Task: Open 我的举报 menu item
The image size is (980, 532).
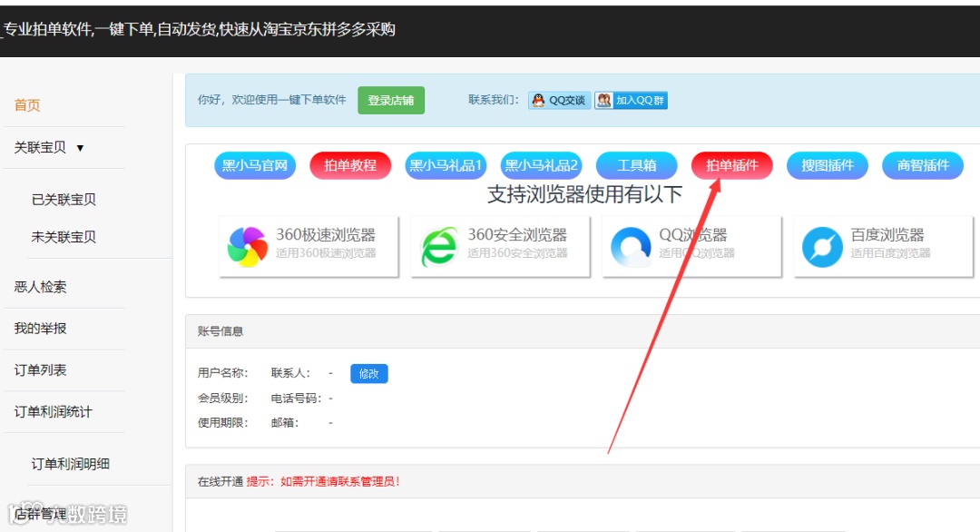Action: pos(41,329)
